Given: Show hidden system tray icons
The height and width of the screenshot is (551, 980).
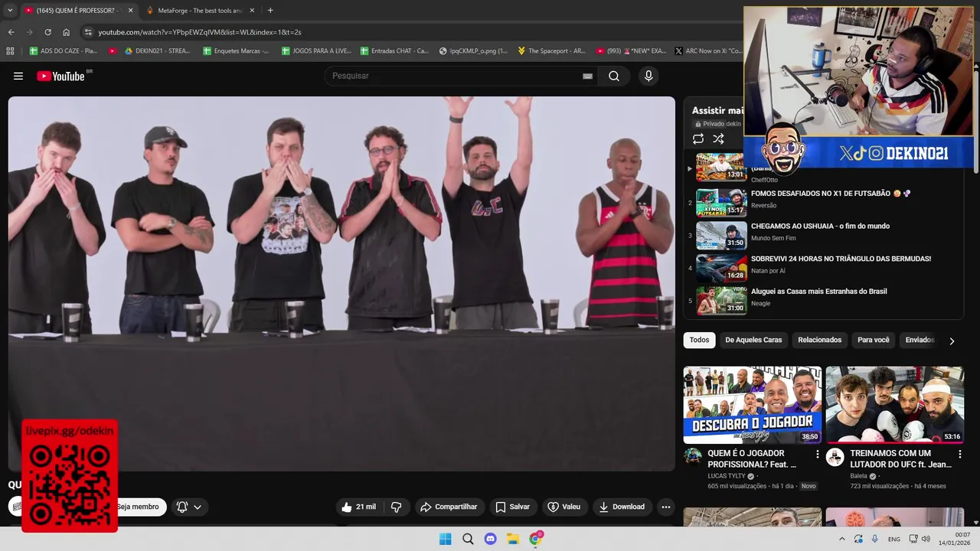Looking at the screenshot, I should coord(842,540).
